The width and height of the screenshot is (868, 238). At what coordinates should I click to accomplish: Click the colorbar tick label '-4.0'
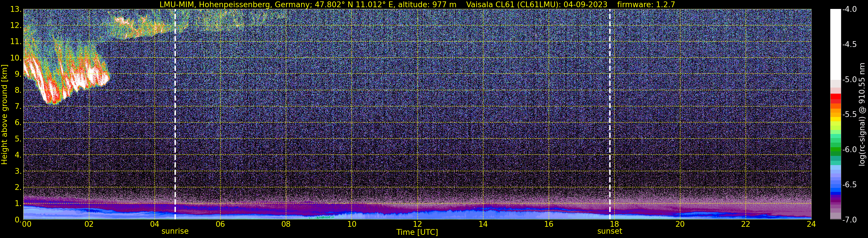[x=849, y=10]
